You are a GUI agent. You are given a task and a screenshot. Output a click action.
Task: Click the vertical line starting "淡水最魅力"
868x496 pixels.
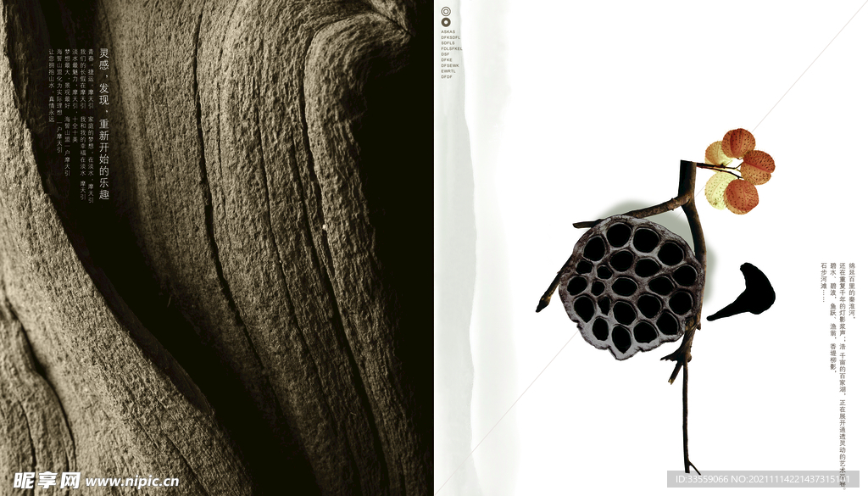(x=75, y=95)
